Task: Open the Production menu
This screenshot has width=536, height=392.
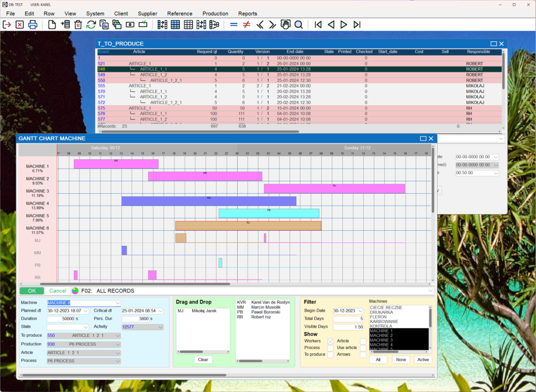Action: click(215, 14)
